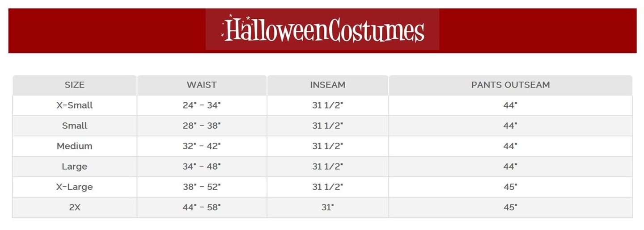Click the 28" - 38" waist cell
Image resolution: width=644 pixels, height=230 pixels.
click(202, 126)
